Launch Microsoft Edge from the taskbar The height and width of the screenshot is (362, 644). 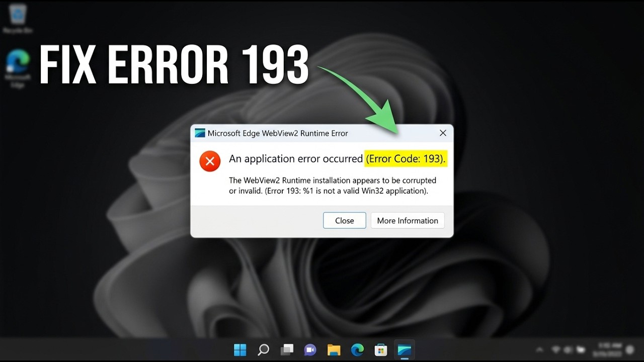coord(357,349)
